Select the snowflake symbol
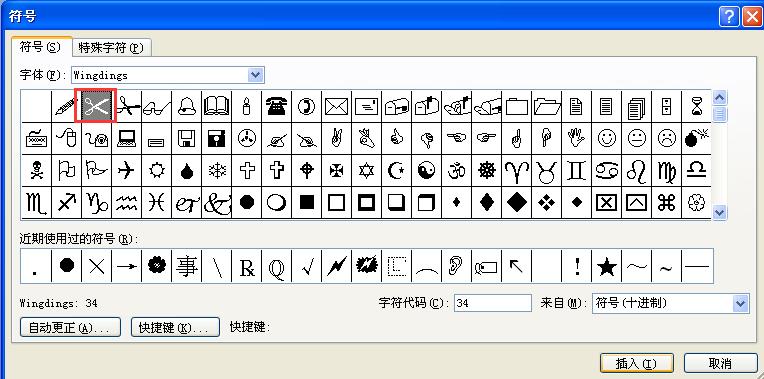 coord(216,171)
